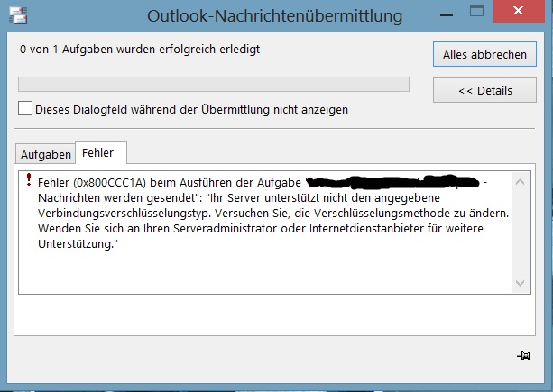Click the pin icon to keep dialog open

(524, 356)
